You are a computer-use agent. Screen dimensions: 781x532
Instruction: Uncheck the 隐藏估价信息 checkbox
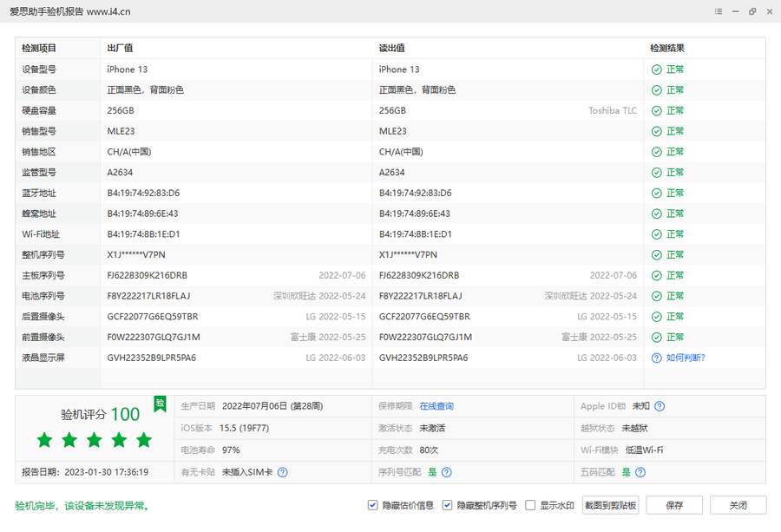pyautogui.click(x=372, y=505)
